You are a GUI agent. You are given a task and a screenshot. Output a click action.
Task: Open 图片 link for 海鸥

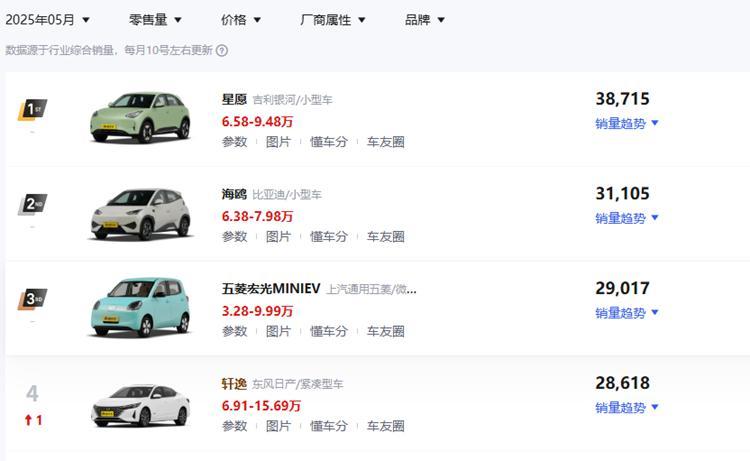[x=278, y=237]
